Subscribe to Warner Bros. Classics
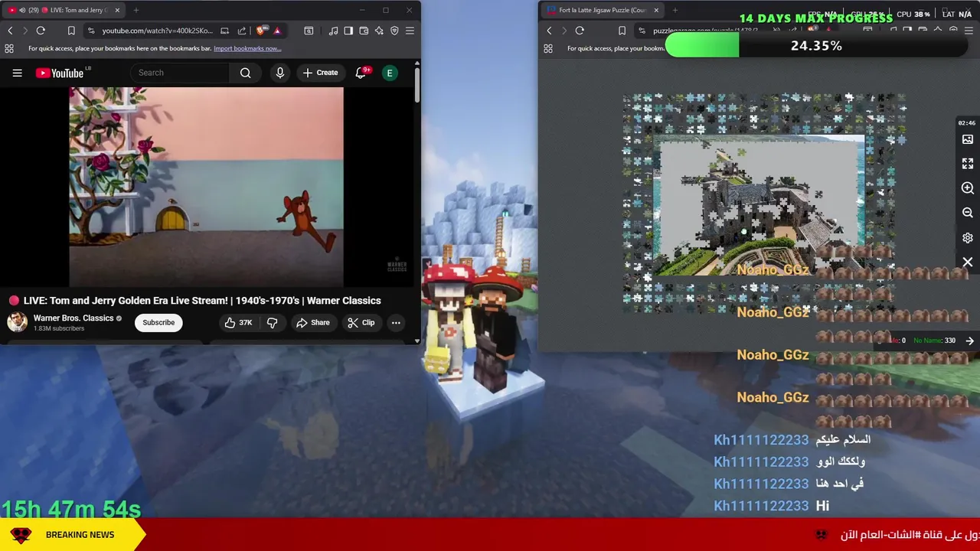This screenshot has height=551, width=980. pyautogui.click(x=158, y=322)
